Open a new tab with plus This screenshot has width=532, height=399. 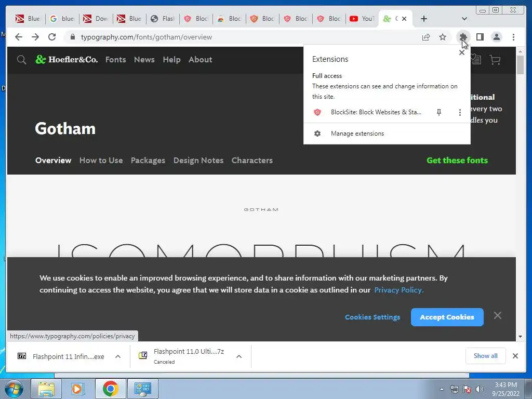click(424, 19)
